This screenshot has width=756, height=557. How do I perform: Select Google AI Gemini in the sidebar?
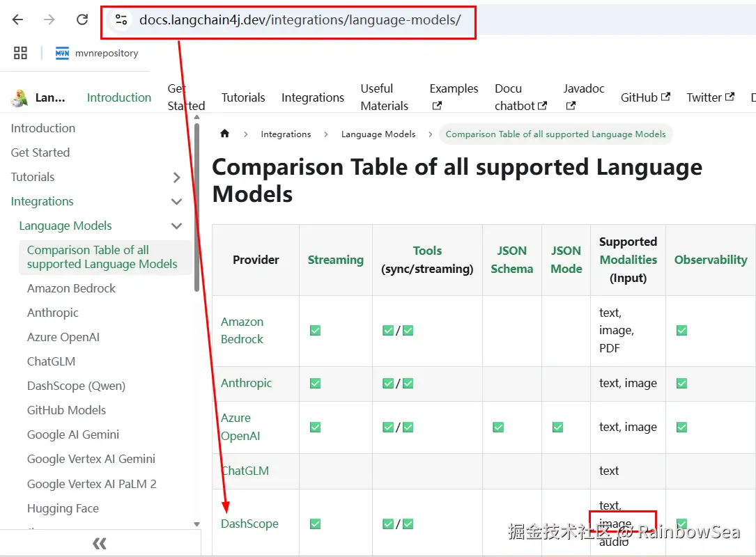click(x=72, y=434)
